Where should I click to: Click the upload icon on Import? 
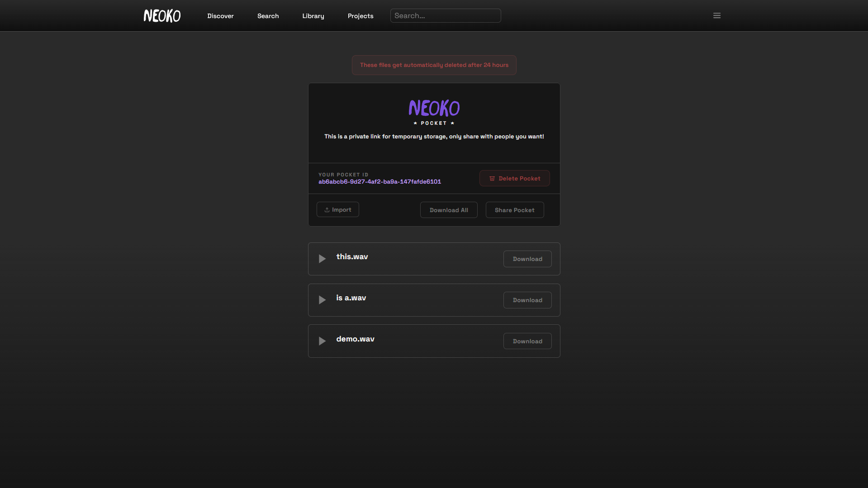327,210
